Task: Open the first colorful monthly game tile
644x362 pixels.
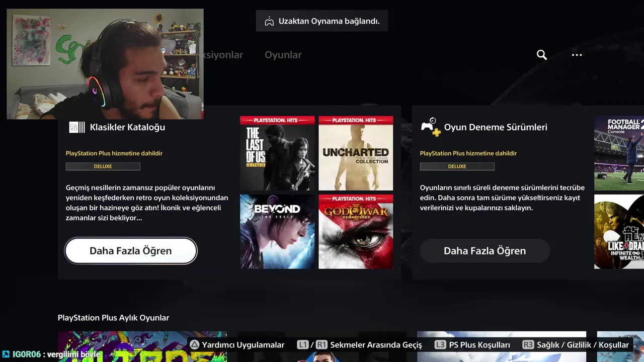Action: (142, 346)
